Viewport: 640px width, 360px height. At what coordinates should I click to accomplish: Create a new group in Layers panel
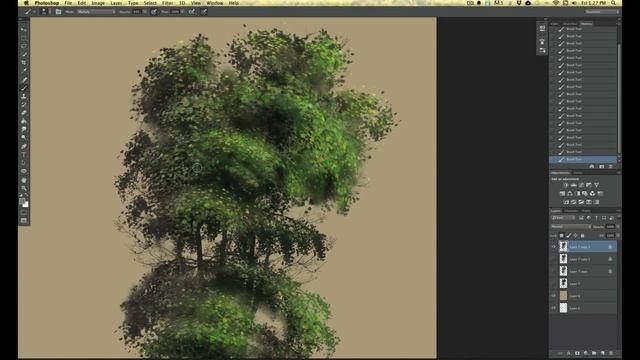pos(594,353)
